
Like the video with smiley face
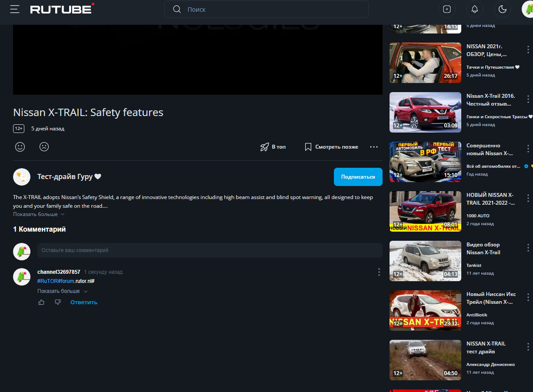coord(20,147)
